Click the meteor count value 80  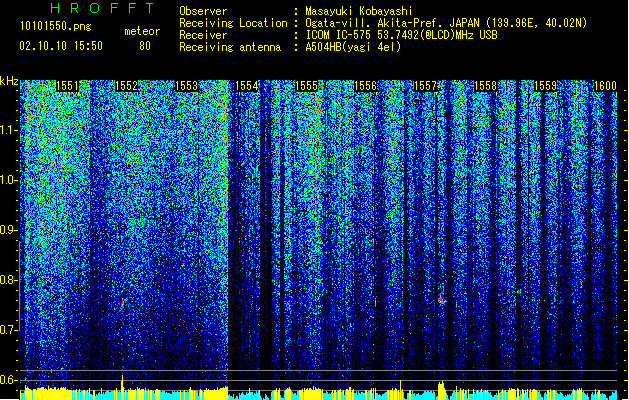pyautogui.click(x=145, y=46)
